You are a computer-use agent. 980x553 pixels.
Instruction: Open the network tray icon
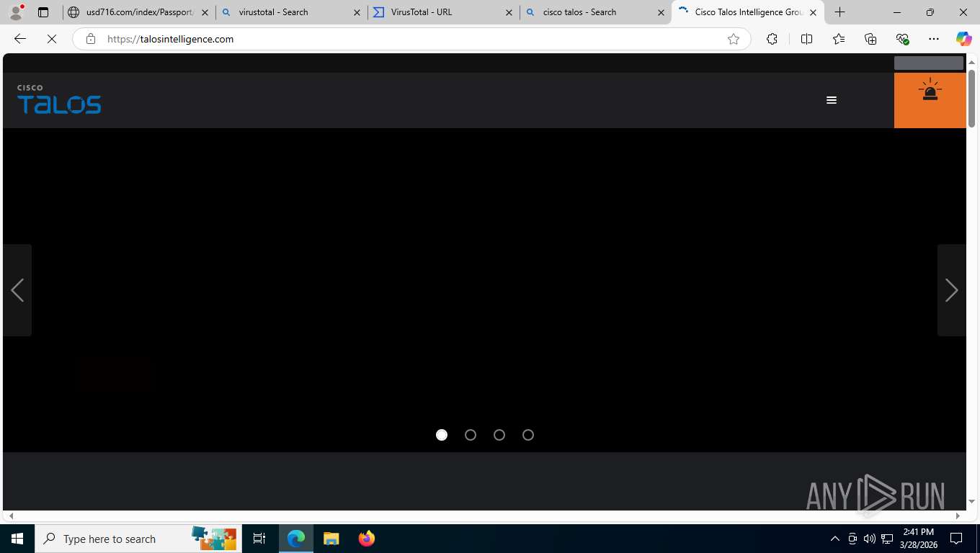pyautogui.click(x=887, y=539)
